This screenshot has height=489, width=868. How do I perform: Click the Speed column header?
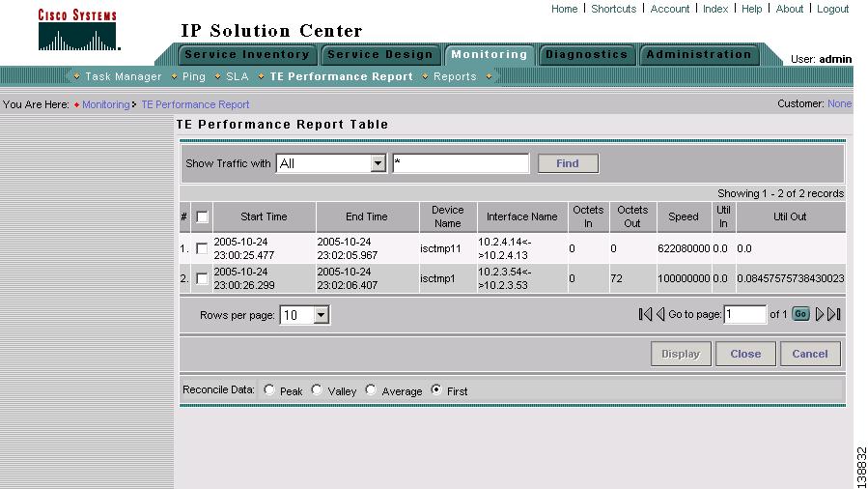[x=684, y=217]
